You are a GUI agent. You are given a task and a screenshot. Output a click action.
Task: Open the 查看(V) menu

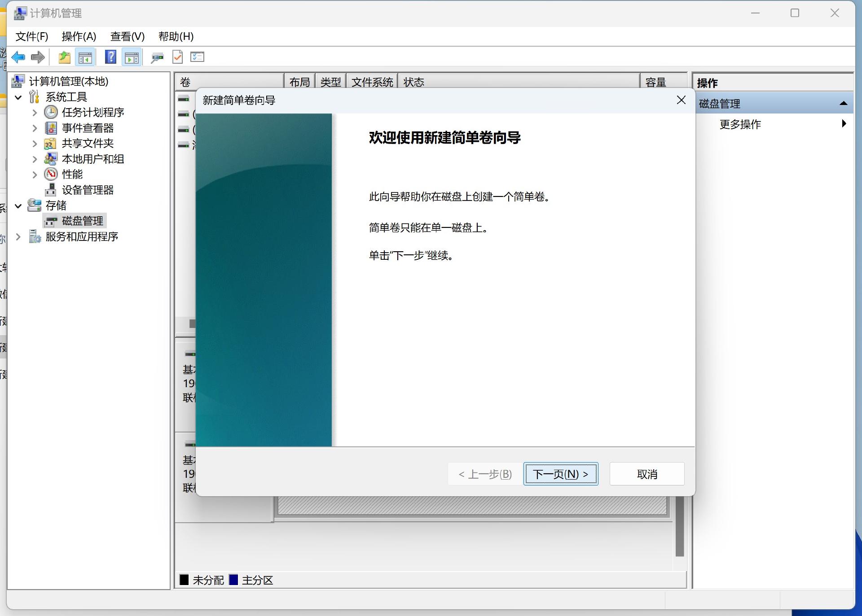point(127,36)
